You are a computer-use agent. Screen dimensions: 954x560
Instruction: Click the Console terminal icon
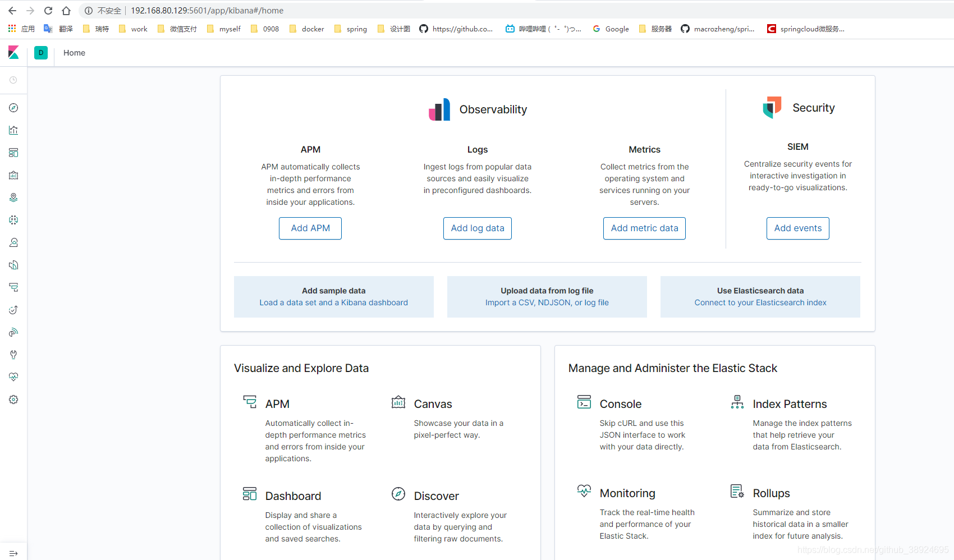(x=584, y=402)
